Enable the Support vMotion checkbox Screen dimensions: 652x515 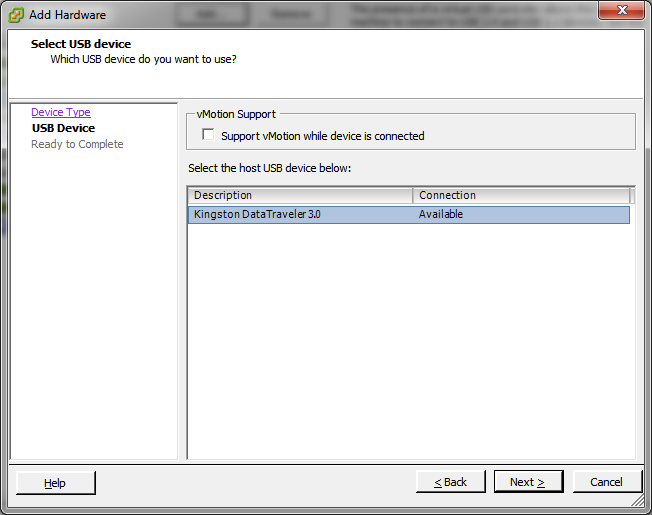208,135
